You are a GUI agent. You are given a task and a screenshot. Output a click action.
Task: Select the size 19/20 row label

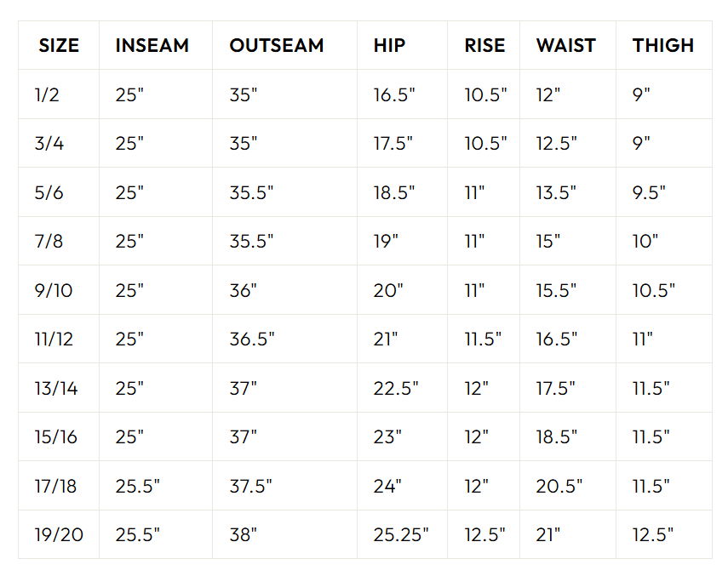click(59, 535)
